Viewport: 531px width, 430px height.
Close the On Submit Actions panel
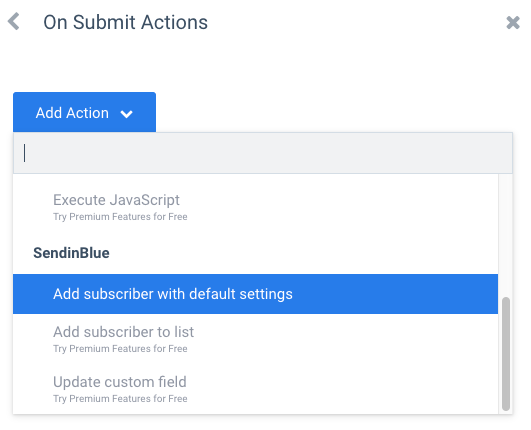513,23
